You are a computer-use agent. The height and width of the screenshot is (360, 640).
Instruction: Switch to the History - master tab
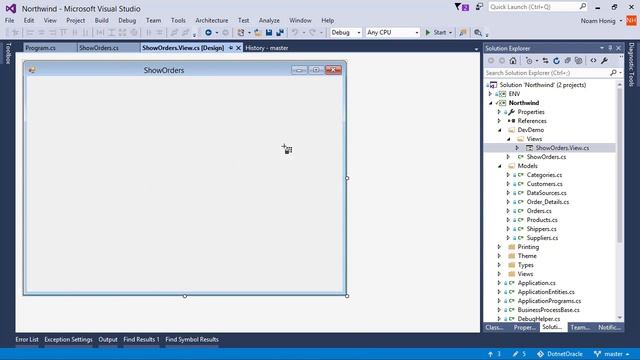pyautogui.click(x=267, y=48)
